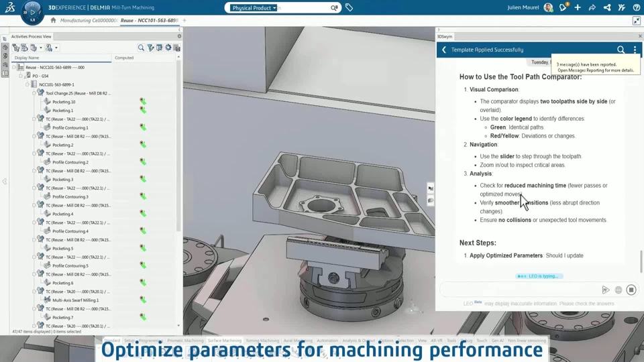
Task: Select Pocketing.10 operation
Action: click(64, 102)
